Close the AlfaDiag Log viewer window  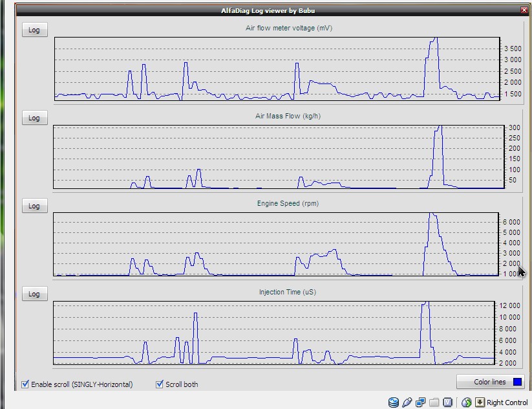(x=524, y=10)
